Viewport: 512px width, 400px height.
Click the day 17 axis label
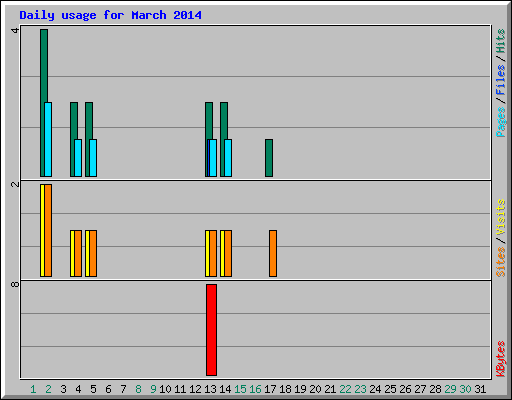coord(270,389)
